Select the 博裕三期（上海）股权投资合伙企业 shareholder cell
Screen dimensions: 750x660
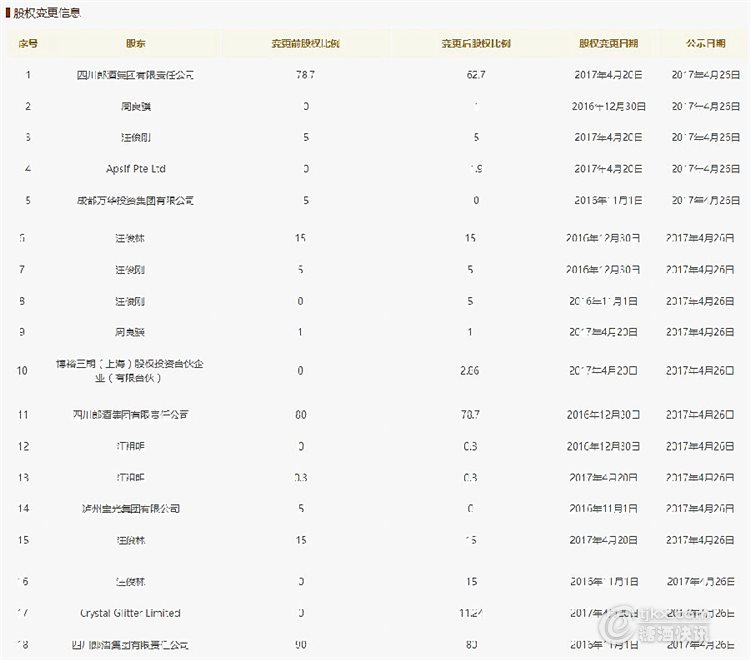click(x=130, y=371)
